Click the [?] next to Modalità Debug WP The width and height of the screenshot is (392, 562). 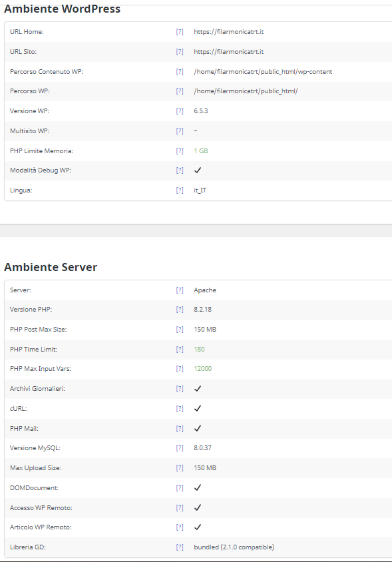(x=180, y=170)
